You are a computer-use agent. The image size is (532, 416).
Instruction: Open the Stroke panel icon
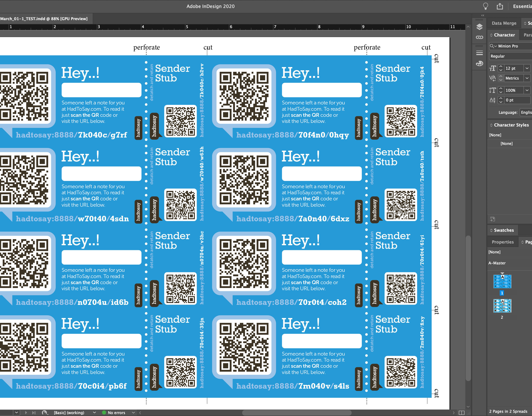point(479,53)
